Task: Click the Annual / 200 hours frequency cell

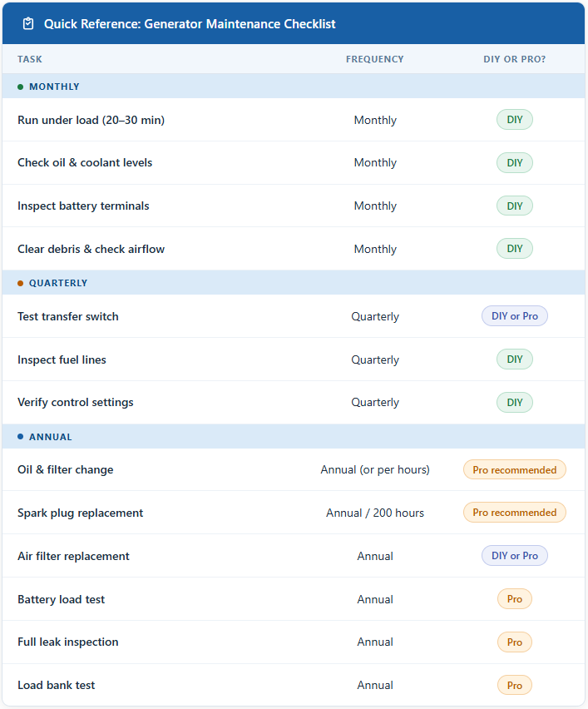Action: pyautogui.click(x=375, y=513)
